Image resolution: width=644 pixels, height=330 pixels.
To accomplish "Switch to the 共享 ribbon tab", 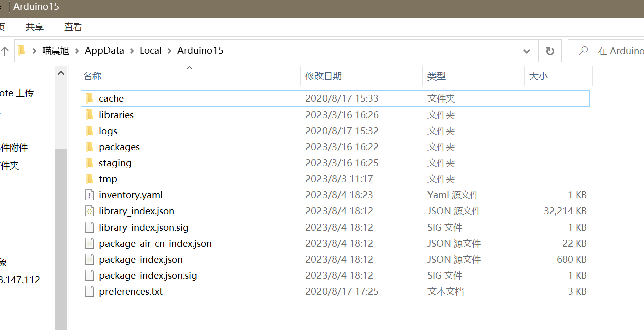I will click(34, 27).
